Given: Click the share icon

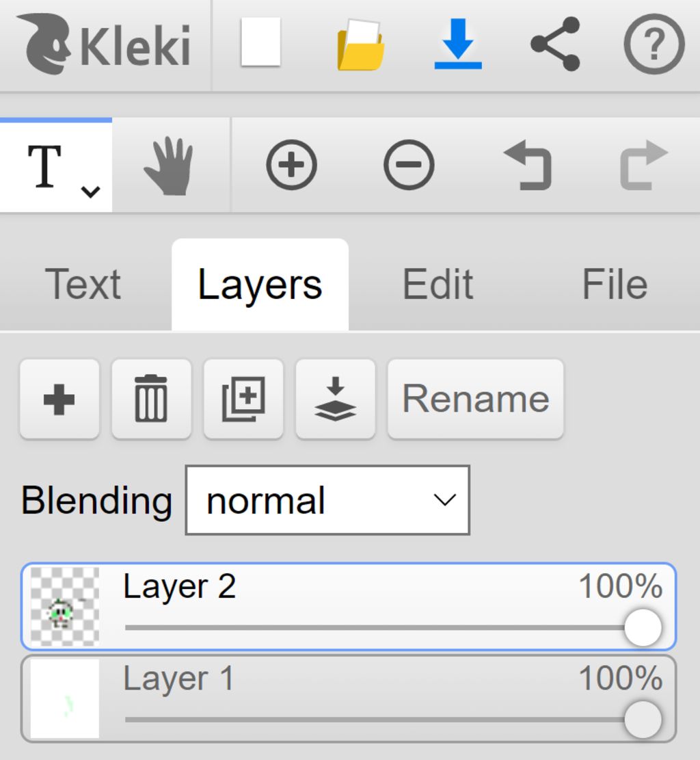Looking at the screenshot, I should tap(555, 44).
